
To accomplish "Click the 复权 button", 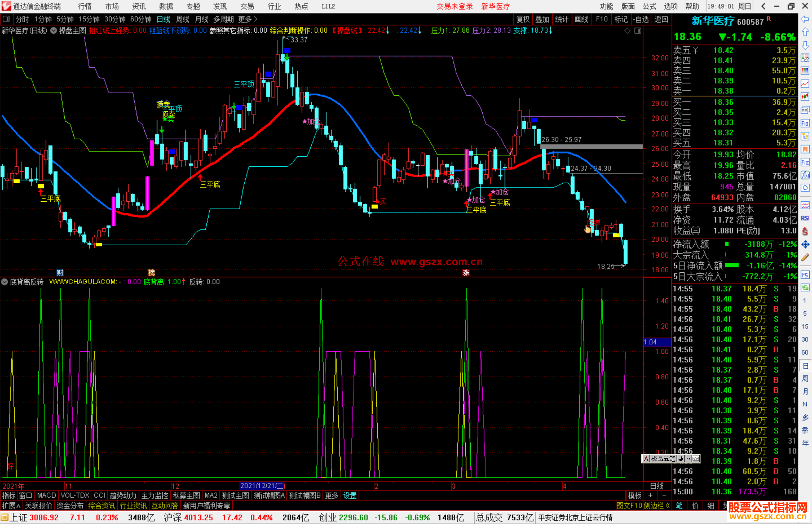I will [x=523, y=19].
